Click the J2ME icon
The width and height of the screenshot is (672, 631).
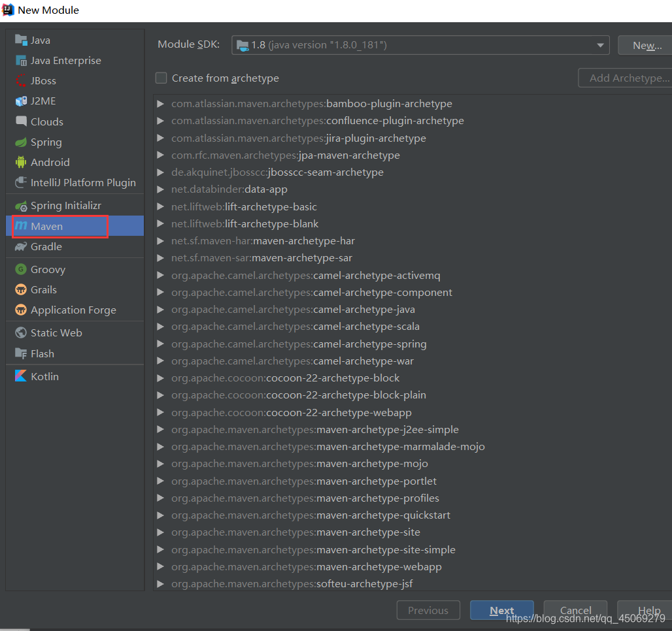pyautogui.click(x=21, y=101)
